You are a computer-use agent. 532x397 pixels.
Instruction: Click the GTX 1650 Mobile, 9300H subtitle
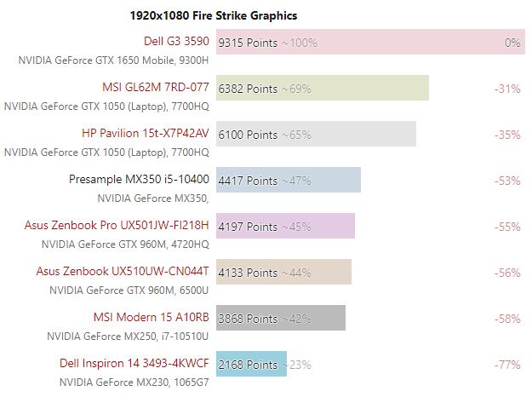tap(113, 60)
